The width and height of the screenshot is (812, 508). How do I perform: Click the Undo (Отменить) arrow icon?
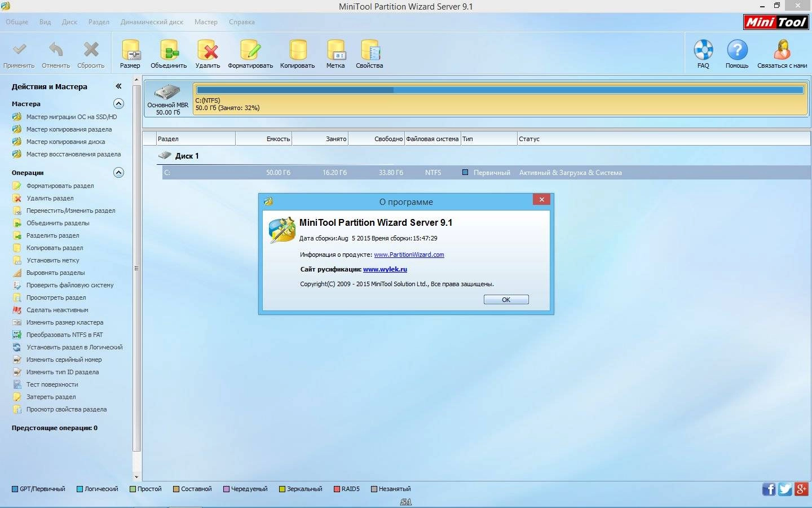[x=56, y=50]
